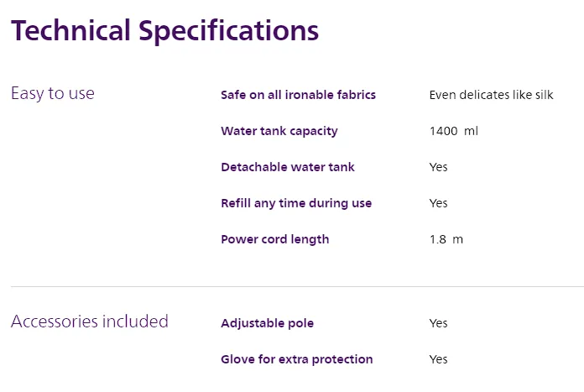Click Yes beside Refill any time during use
This screenshot has height=392, width=584.
438,203
